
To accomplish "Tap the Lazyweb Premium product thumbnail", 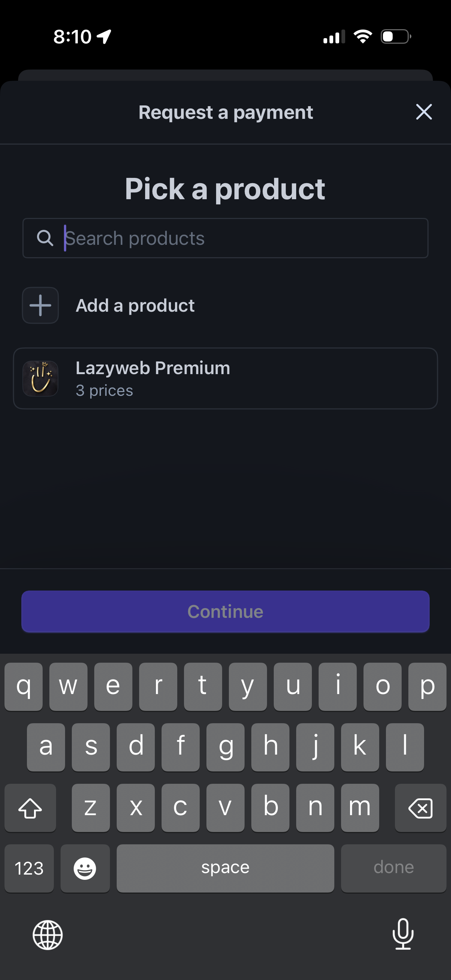I will click(x=40, y=379).
